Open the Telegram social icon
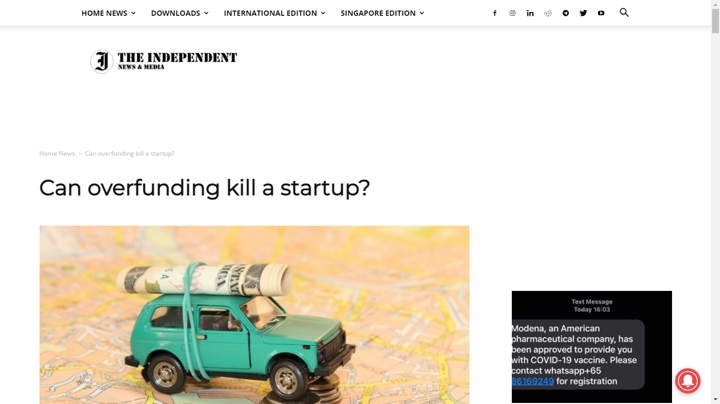 pos(566,13)
